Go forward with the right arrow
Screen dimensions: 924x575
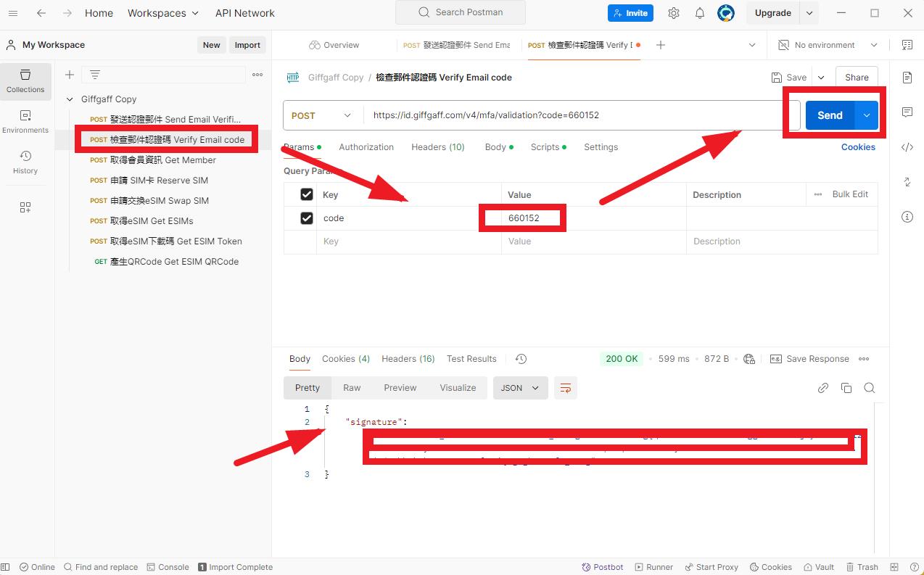tap(67, 13)
